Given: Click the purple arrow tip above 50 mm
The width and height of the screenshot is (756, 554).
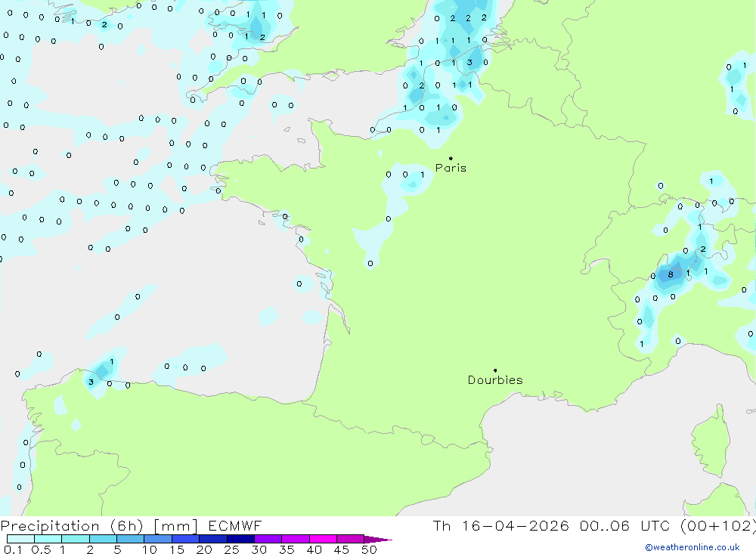Looking at the screenshot, I should [378, 539].
